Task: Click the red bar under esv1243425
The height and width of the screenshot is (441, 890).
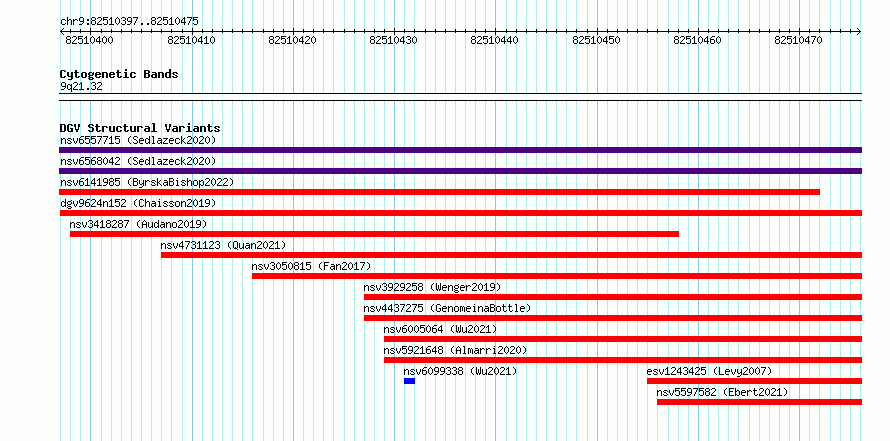Action: (x=755, y=381)
